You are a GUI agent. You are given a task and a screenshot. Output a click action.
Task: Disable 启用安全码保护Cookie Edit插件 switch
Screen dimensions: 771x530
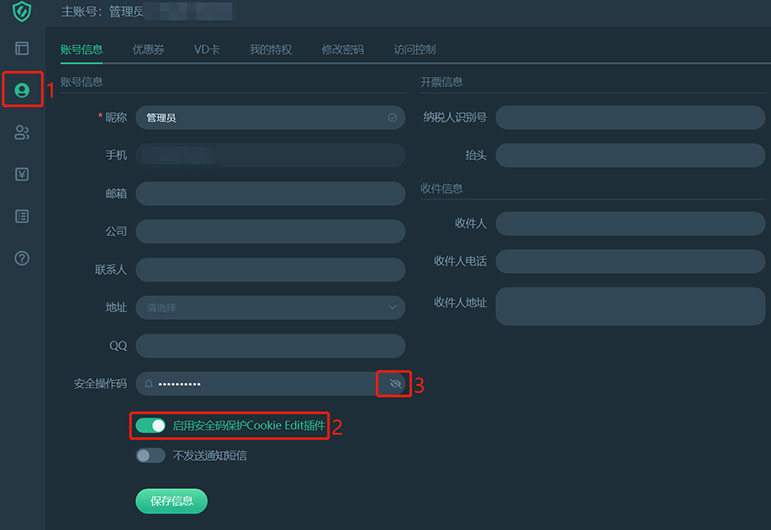click(150, 426)
